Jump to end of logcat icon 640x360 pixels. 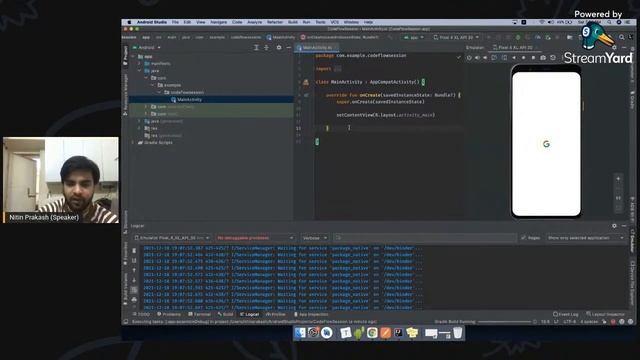(134, 260)
